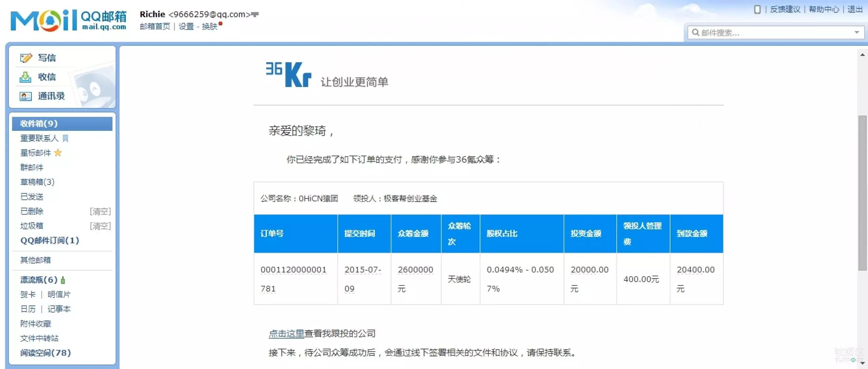Click the receive mail inbox tray icon
Screen dimensions: 868x369
(25, 77)
